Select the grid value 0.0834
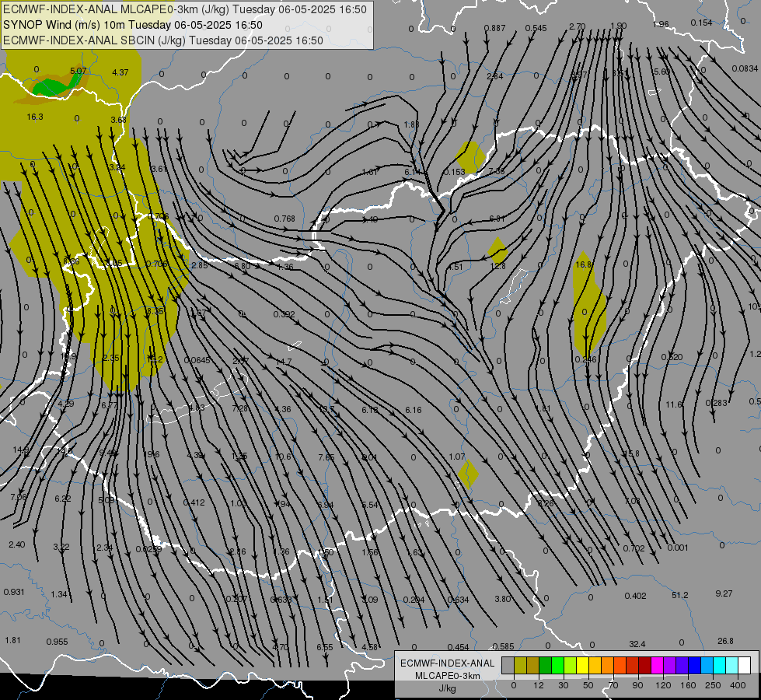The height and width of the screenshot is (700, 761). click(x=745, y=69)
